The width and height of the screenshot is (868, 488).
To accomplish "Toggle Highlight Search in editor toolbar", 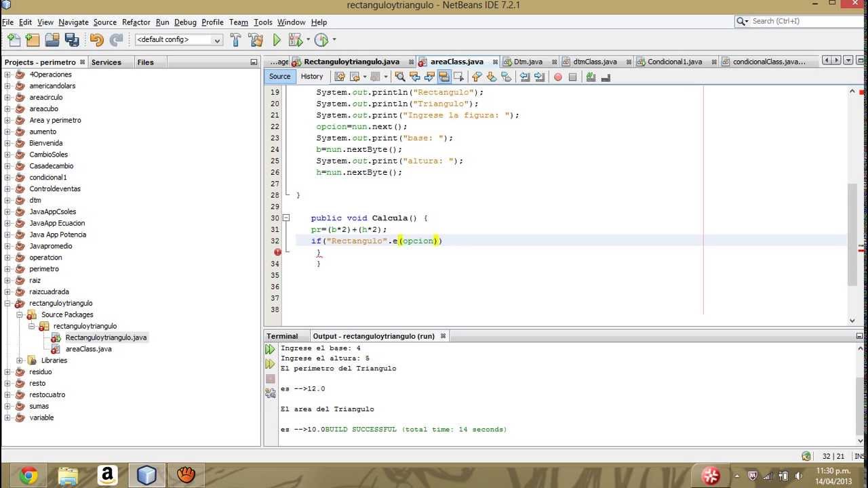I will [444, 77].
